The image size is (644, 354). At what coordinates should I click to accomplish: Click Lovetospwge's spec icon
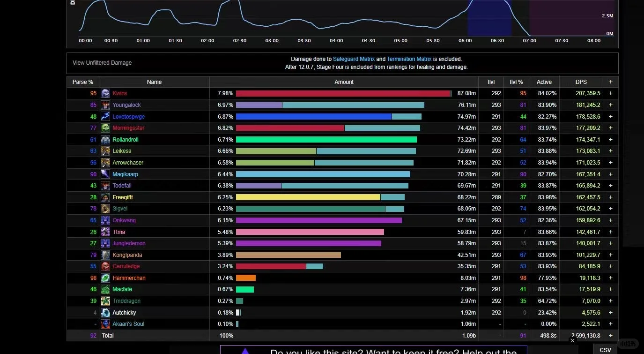click(x=105, y=116)
